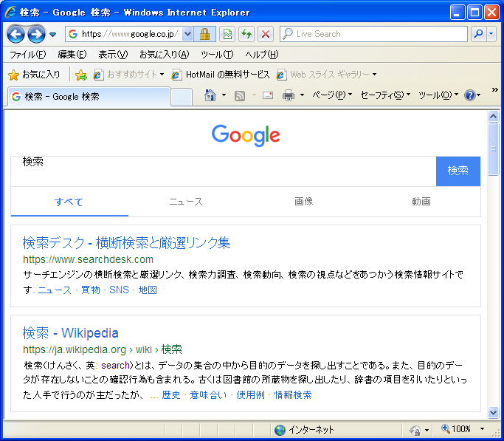The height and width of the screenshot is (441, 504).
Task: Click the browser Back arrow button
Action: tap(15, 34)
